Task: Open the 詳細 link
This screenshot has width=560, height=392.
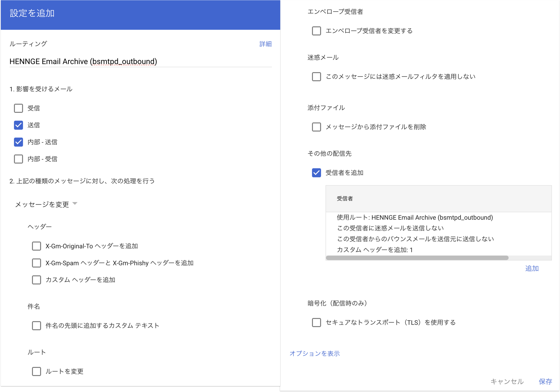Action: coord(265,44)
